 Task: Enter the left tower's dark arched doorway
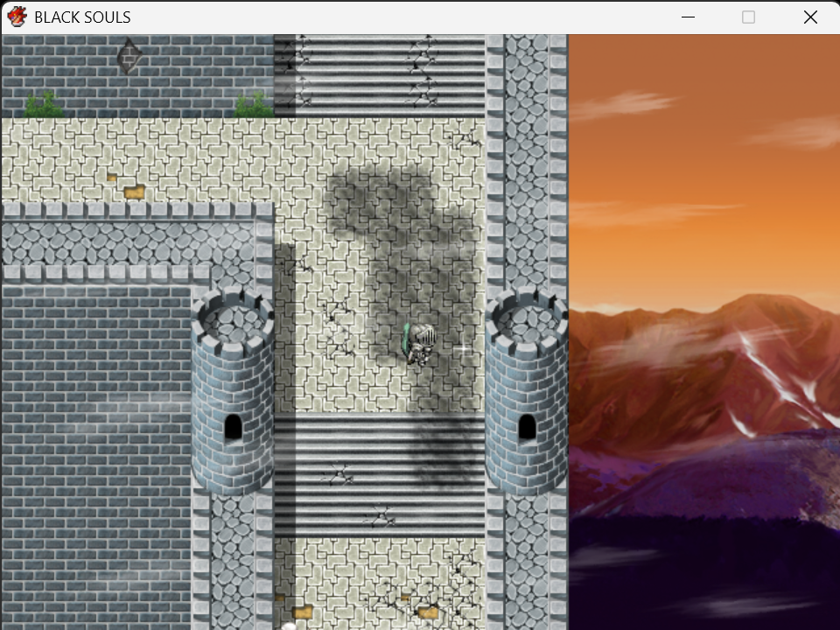[x=233, y=427]
